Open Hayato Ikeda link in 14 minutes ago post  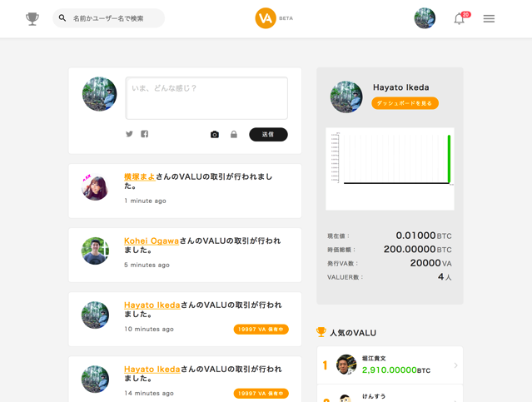click(152, 369)
